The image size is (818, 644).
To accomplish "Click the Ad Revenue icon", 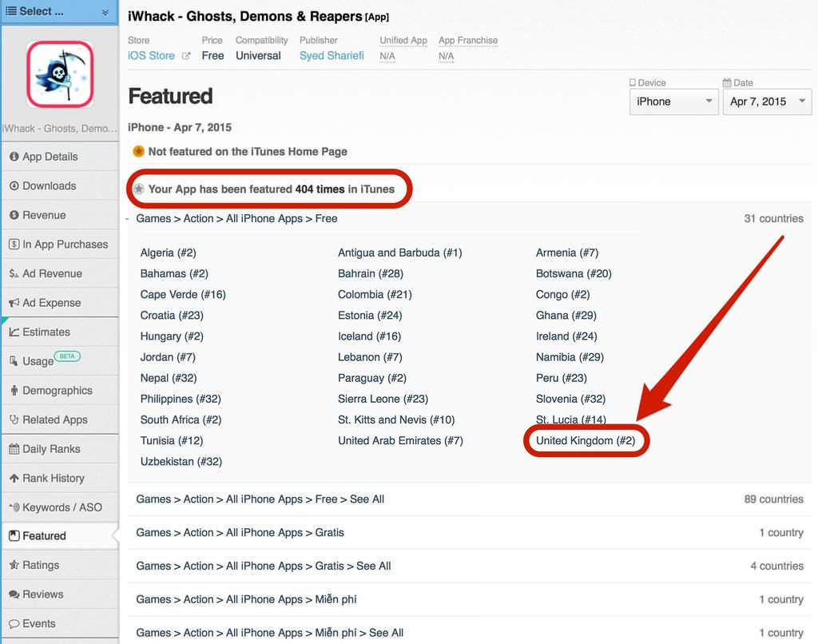I will (x=14, y=273).
